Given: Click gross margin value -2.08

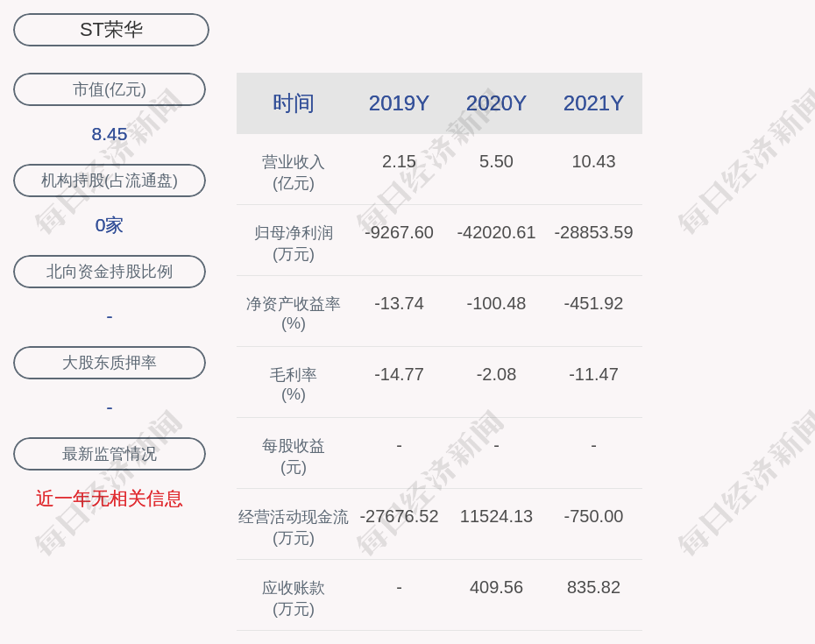Looking at the screenshot, I should tap(496, 374).
